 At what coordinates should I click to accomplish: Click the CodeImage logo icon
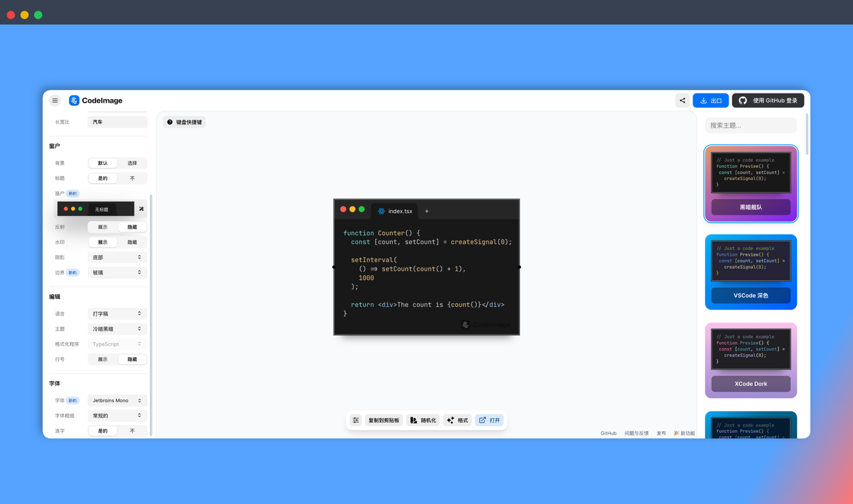tap(74, 101)
